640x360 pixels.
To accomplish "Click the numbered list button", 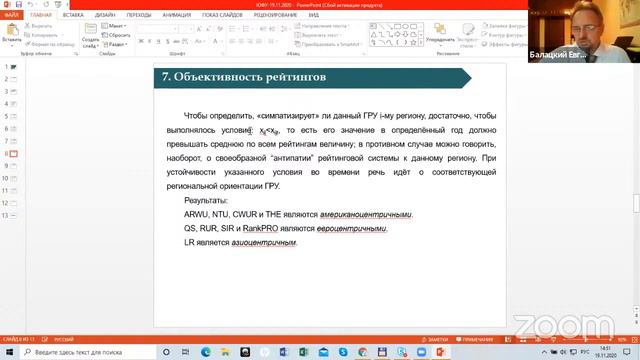I will [x=246, y=29].
